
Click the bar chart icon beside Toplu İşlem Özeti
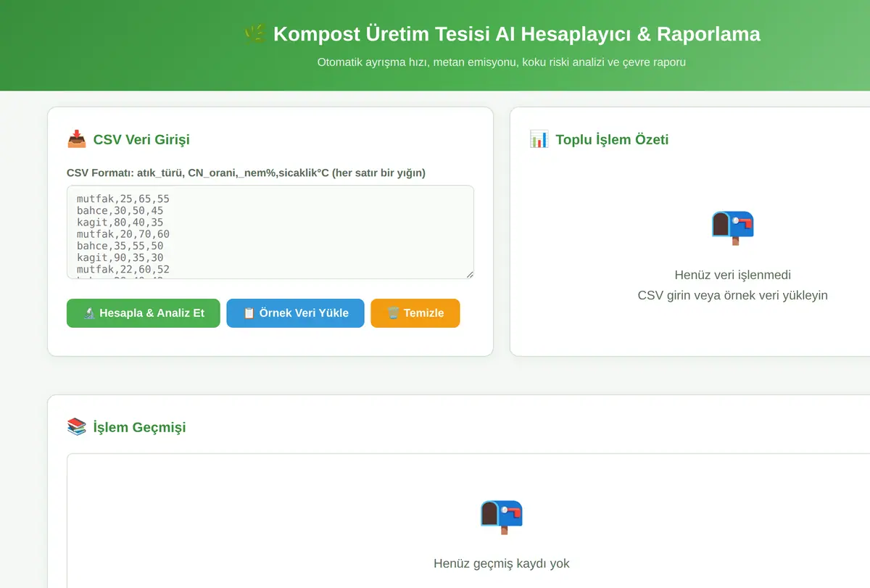click(x=539, y=139)
